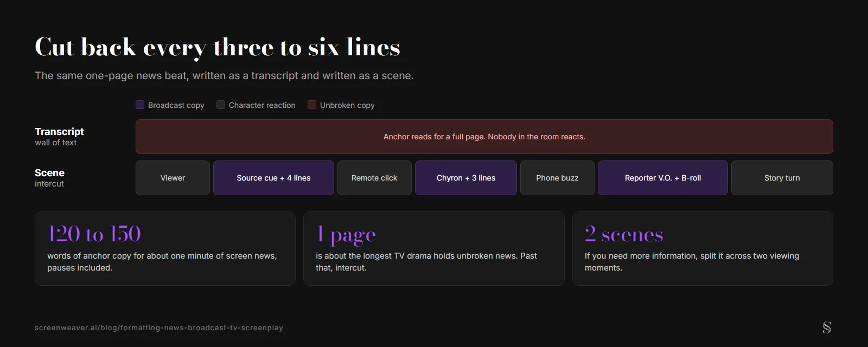Click the 'longest TV drama holds unbroken news' text

coord(426,261)
